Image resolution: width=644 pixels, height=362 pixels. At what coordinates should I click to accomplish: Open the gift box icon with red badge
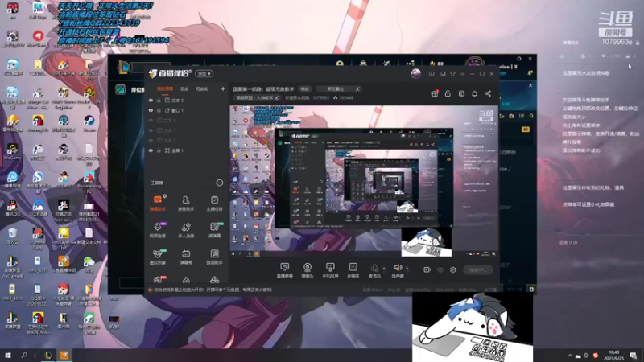[x=435, y=93]
